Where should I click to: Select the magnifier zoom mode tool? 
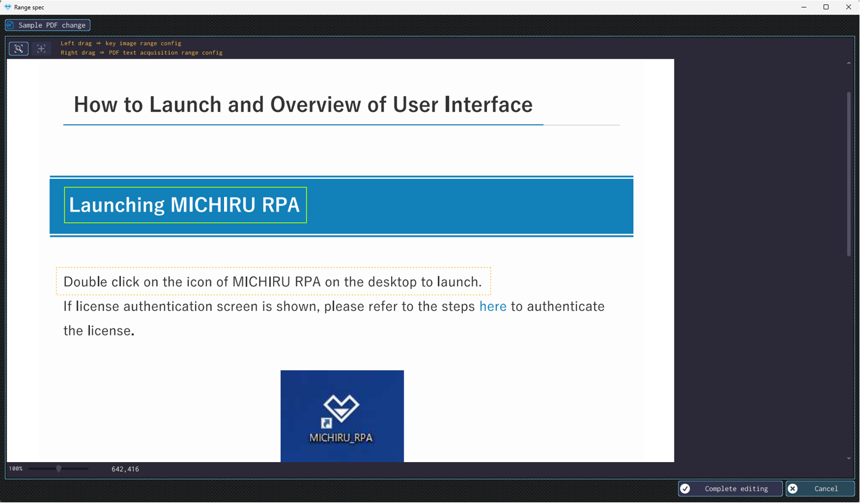tap(18, 48)
